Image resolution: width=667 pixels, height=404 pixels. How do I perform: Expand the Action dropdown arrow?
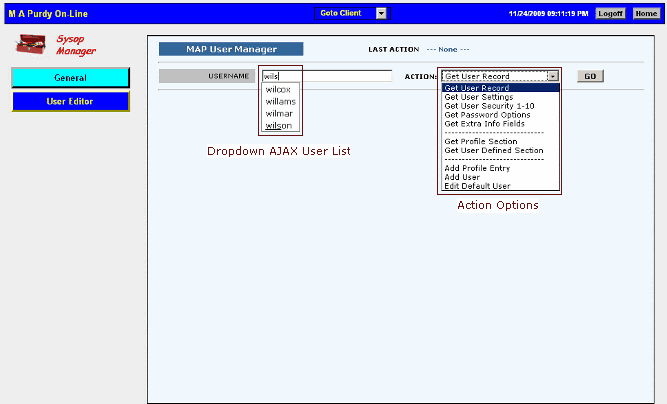click(x=552, y=76)
